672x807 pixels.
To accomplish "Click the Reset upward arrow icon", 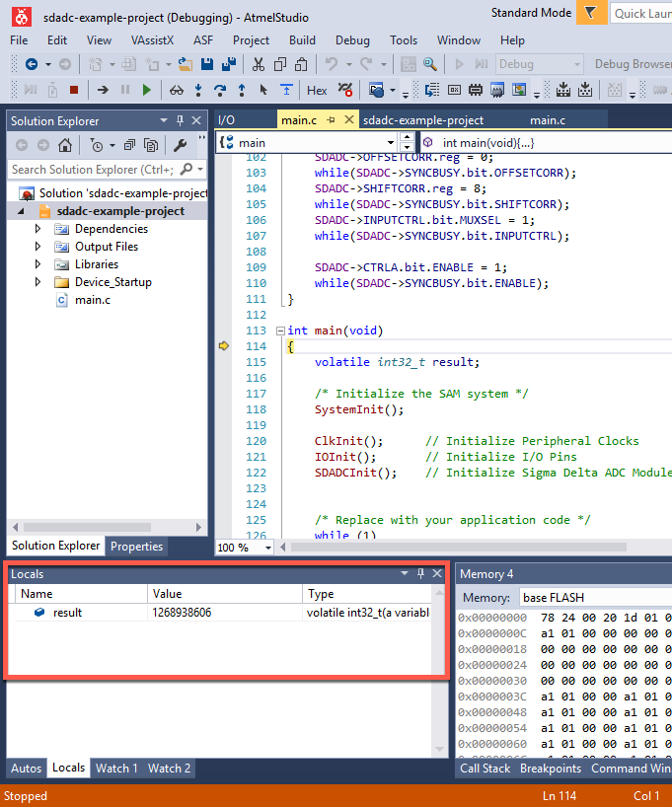I will point(286,90).
